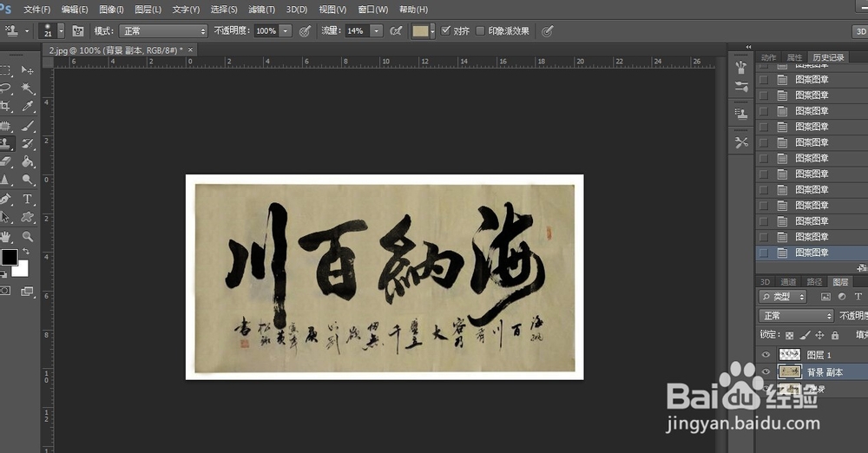Select the Magic Wand tool
The width and height of the screenshot is (868, 453).
coord(27,88)
